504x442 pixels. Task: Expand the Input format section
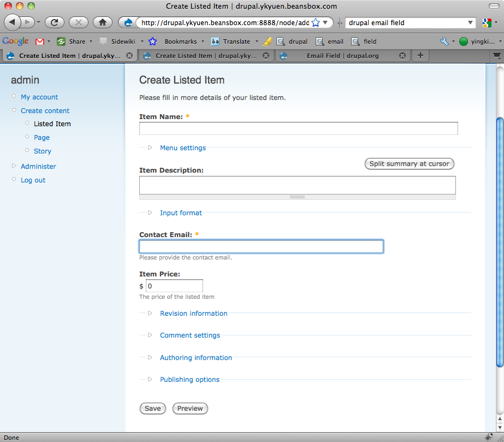click(x=181, y=213)
